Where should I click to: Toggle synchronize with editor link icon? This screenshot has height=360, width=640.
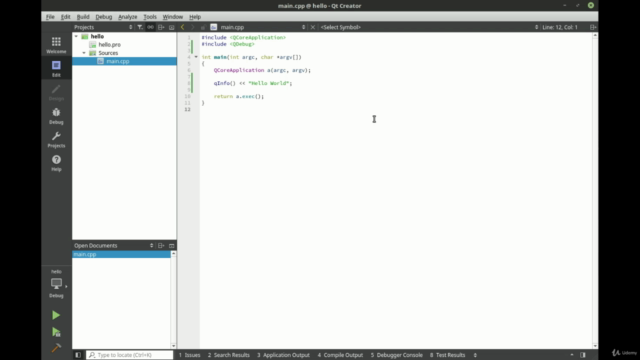[151, 27]
